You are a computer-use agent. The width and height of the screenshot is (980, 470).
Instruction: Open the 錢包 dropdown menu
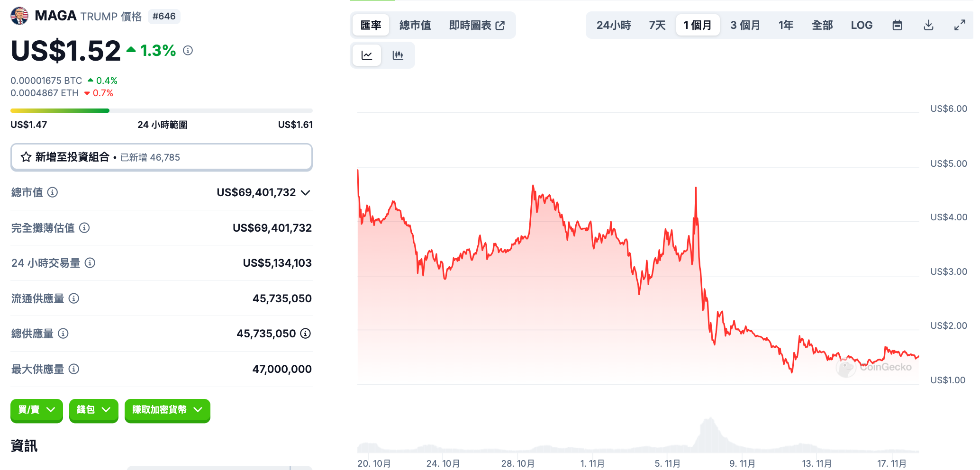pyautogui.click(x=93, y=410)
